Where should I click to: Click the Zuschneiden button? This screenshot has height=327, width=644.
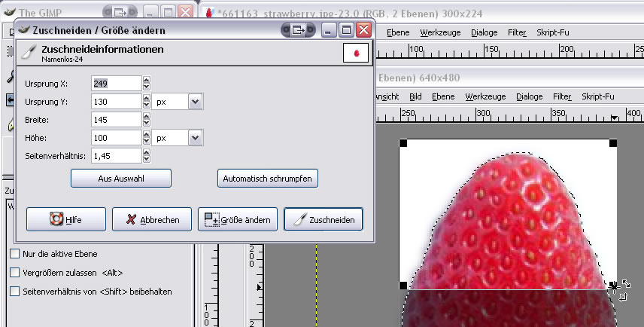[x=324, y=220]
